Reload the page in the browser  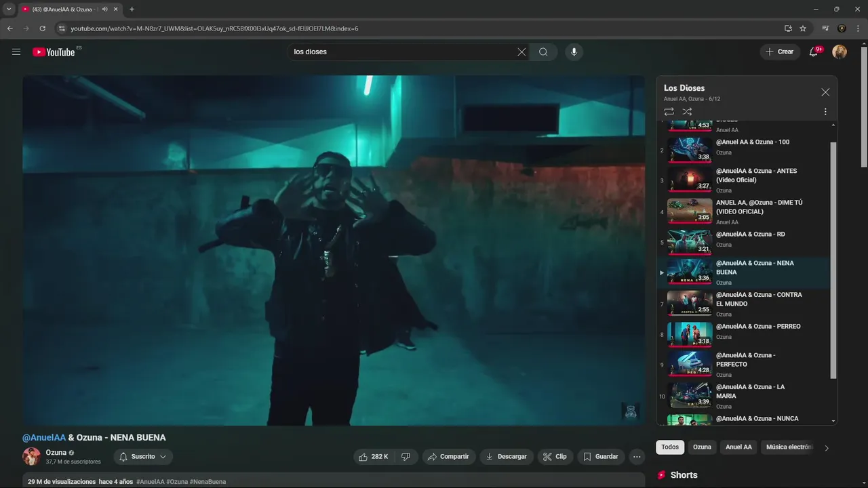click(42, 28)
